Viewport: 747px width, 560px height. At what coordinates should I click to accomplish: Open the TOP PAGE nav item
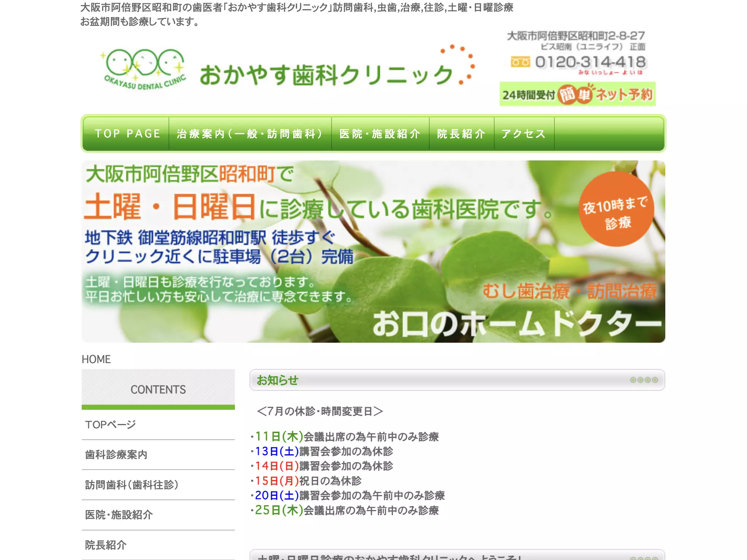pos(127,133)
